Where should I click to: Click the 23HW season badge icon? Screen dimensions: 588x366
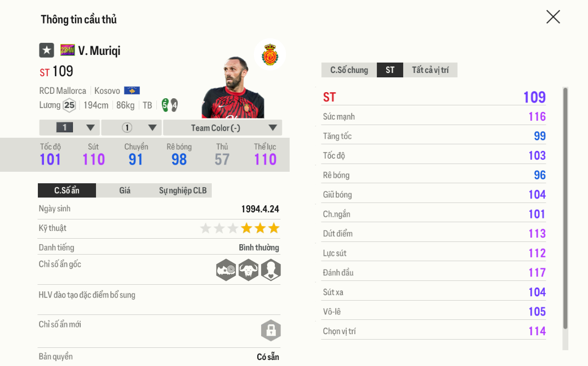67,50
